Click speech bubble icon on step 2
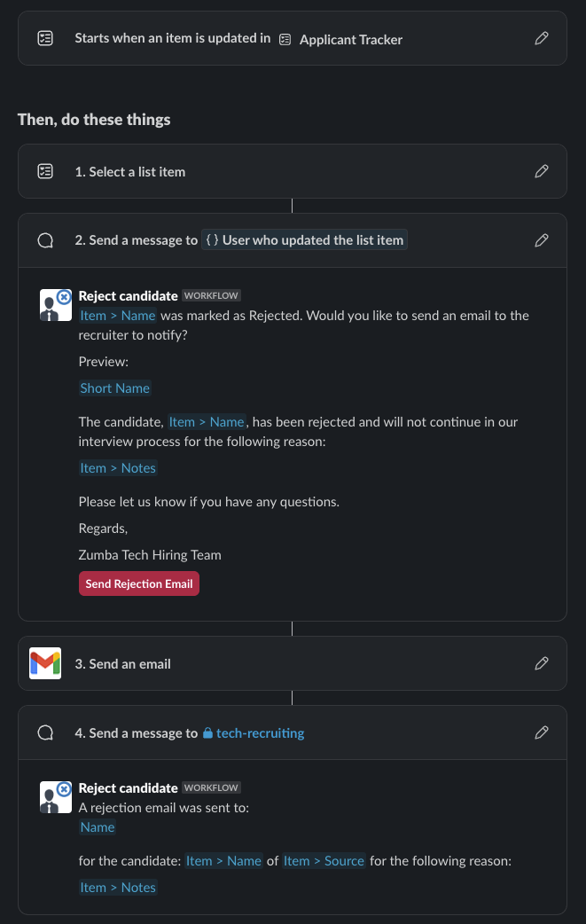The width and height of the screenshot is (586, 924). pyautogui.click(x=45, y=240)
